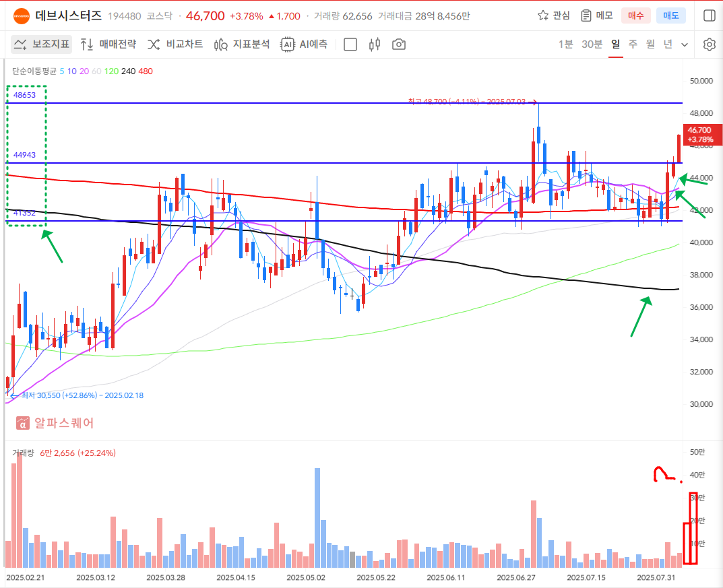
Task: Select the 일 daily timeframe tab
Action: click(616, 44)
